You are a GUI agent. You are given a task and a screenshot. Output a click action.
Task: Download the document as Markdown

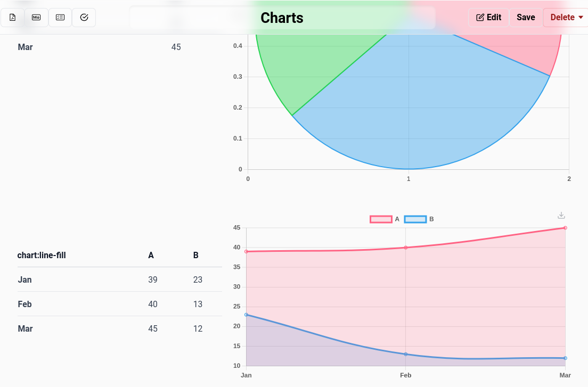(x=36, y=17)
